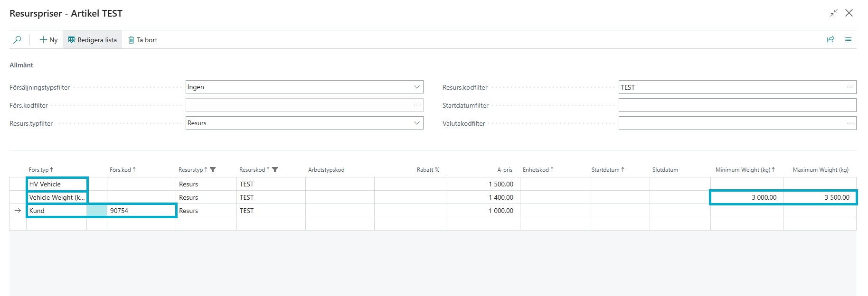Click the share icon in toolbar
868x296 pixels.
(830, 40)
